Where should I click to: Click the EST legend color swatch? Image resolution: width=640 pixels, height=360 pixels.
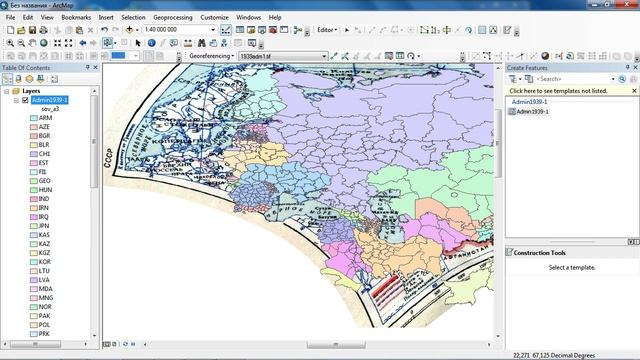coord(33,163)
